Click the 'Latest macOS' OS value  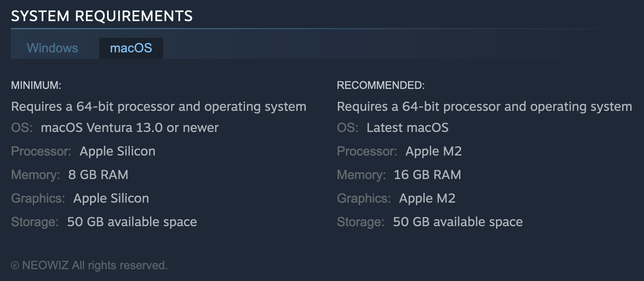tap(408, 128)
